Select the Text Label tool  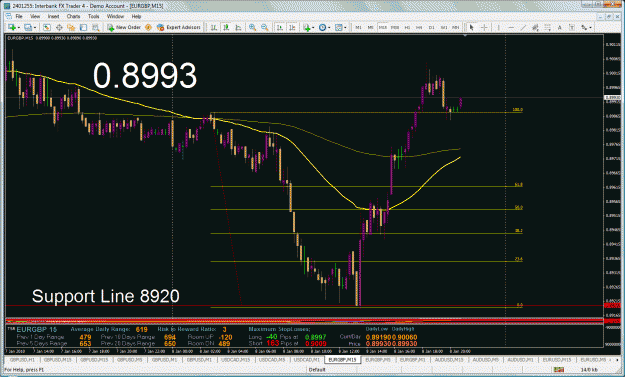point(572,27)
